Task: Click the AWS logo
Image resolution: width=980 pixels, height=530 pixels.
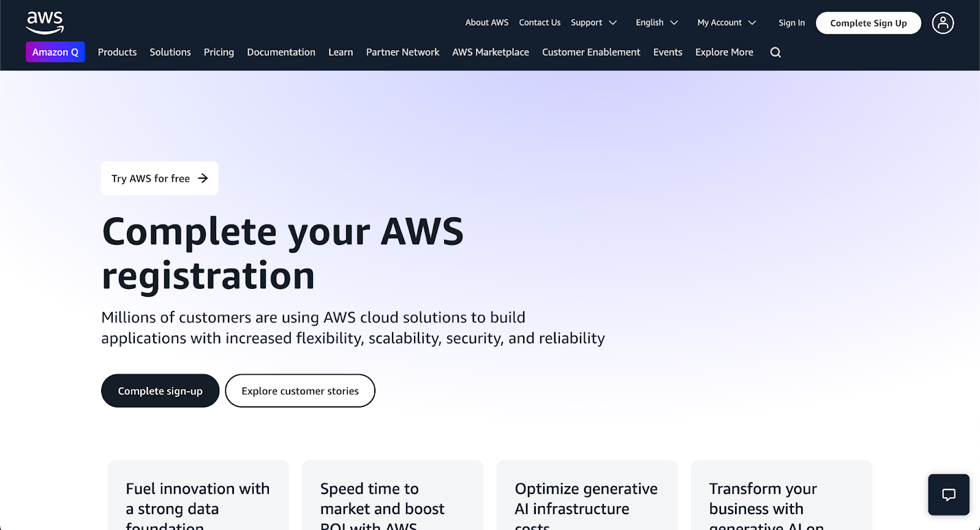Action: [x=45, y=23]
